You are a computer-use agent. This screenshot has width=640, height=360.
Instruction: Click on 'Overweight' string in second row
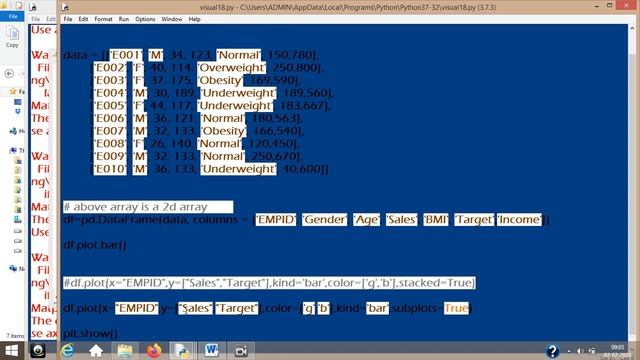[231, 68]
